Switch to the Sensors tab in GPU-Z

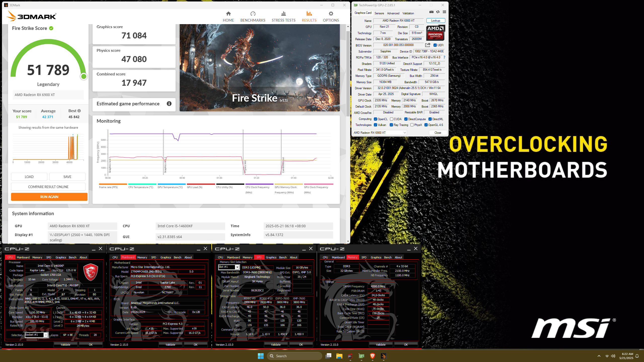(379, 13)
